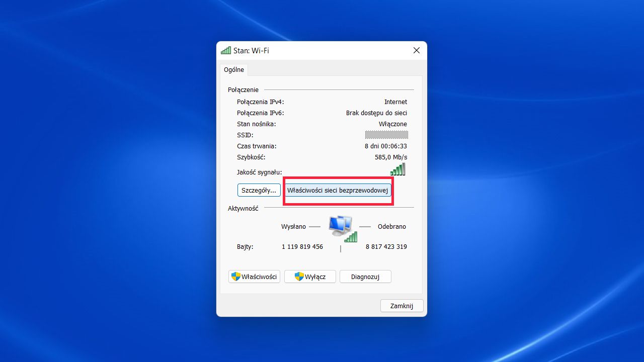Click the green signal bars next to Jakość sygnału
This screenshot has width=644, height=362.
[398, 169]
